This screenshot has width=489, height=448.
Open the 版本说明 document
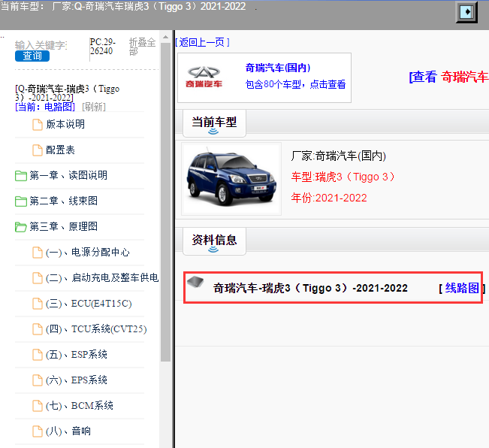click(x=65, y=124)
